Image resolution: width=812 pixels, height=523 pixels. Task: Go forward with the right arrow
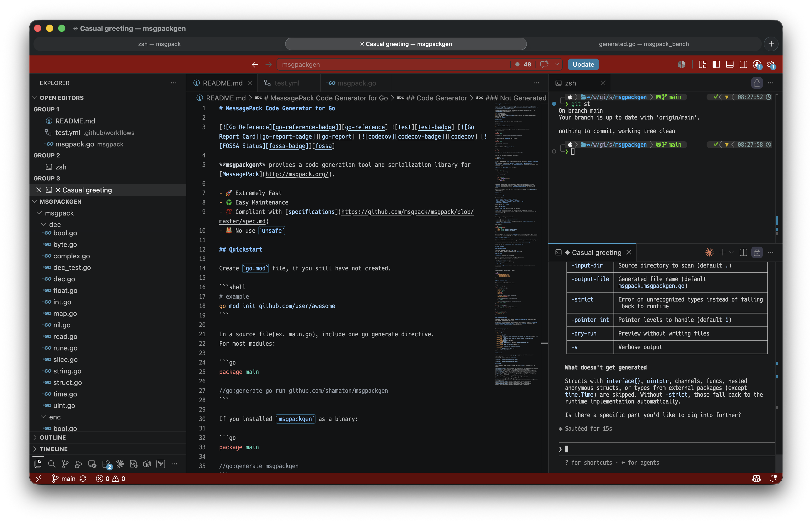[x=269, y=65]
